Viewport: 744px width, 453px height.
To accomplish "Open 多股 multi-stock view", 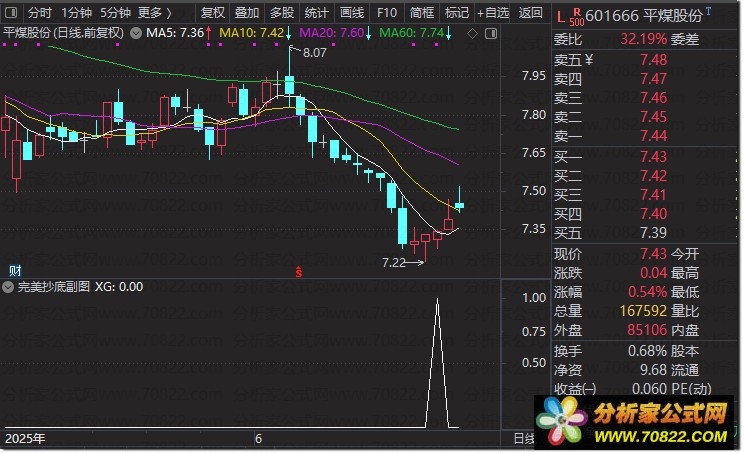I will (x=282, y=13).
